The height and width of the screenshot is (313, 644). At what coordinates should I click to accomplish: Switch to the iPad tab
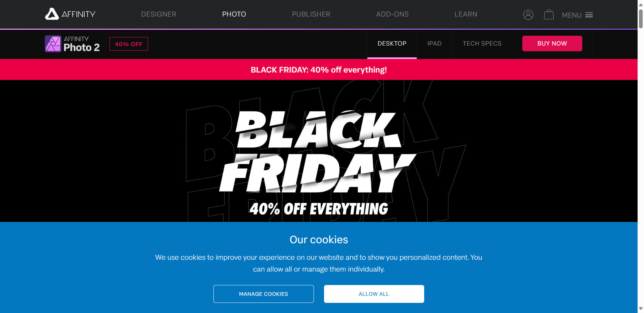coord(434,44)
